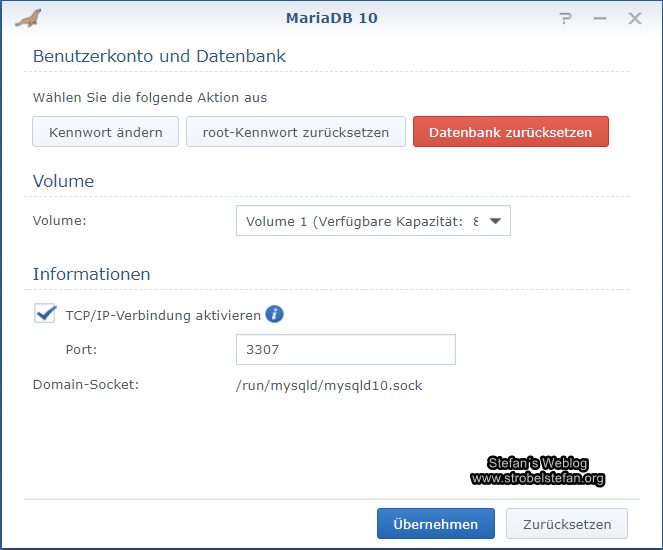Click the 'Domain-Socket:' label

[86, 385]
